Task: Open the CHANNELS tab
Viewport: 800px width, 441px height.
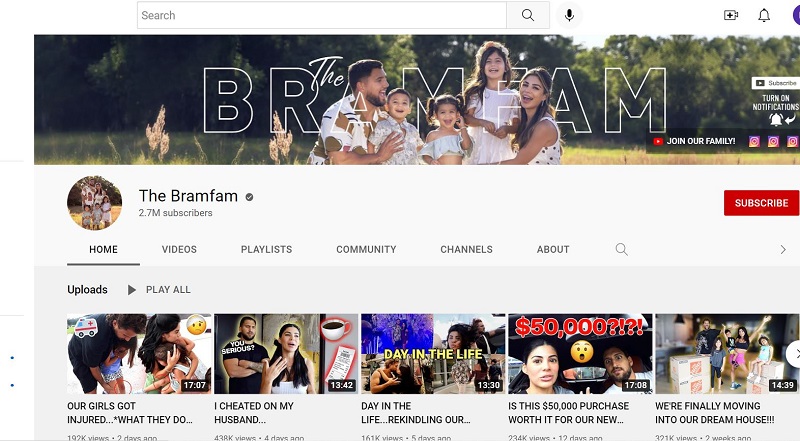Action: 466,250
